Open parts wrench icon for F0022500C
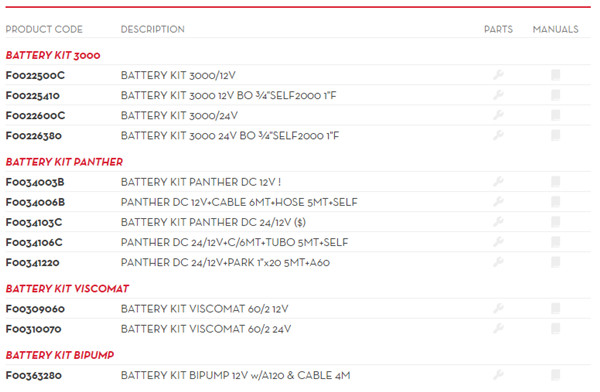Image resolution: width=600 pixels, height=392 pixels. point(498,75)
